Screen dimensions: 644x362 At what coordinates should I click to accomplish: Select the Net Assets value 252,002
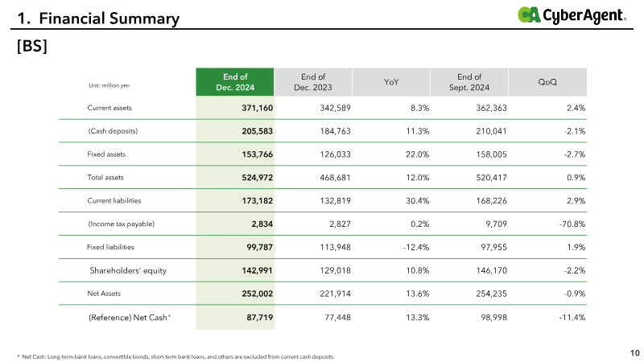click(x=257, y=294)
